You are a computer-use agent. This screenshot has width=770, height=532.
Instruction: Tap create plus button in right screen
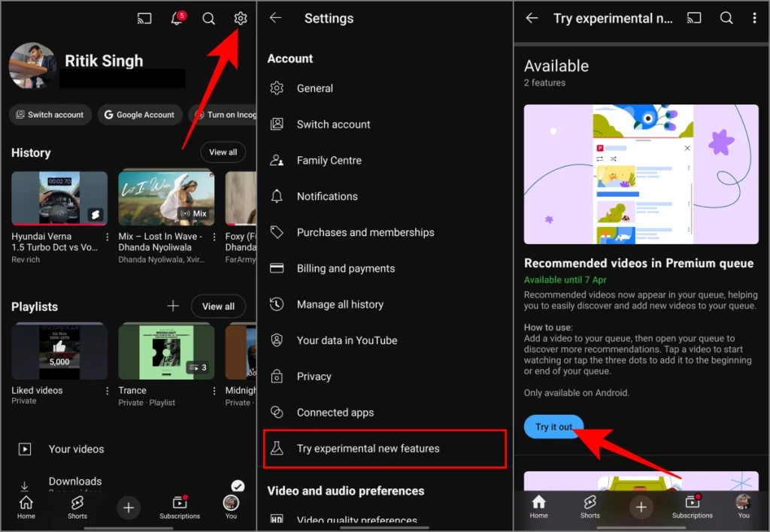click(641, 507)
